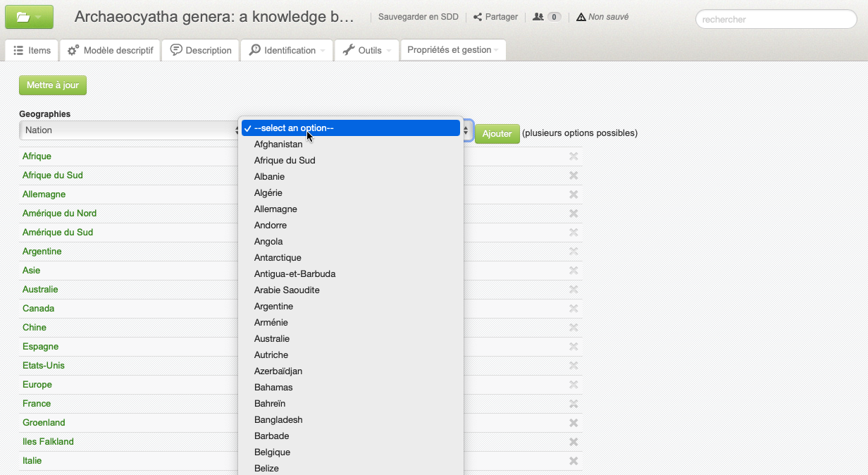
Task: Click the rechercher search field
Action: (776, 20)
